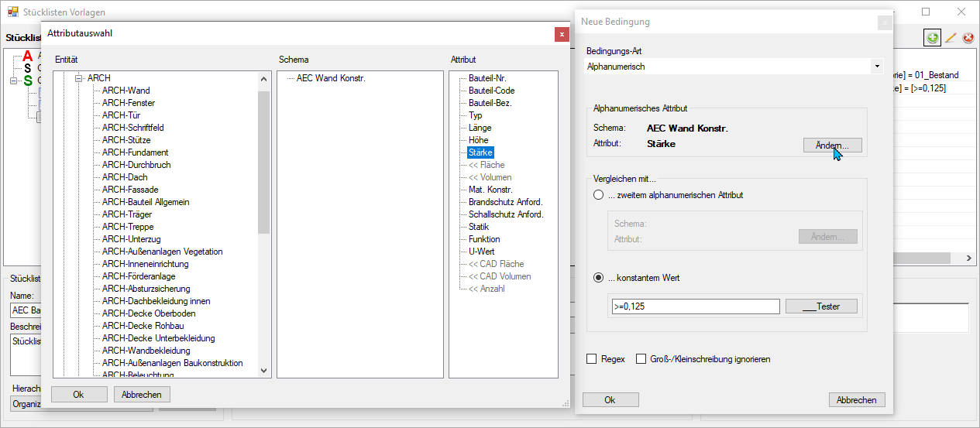Click the Entität list scrollbar thumb

263,163
